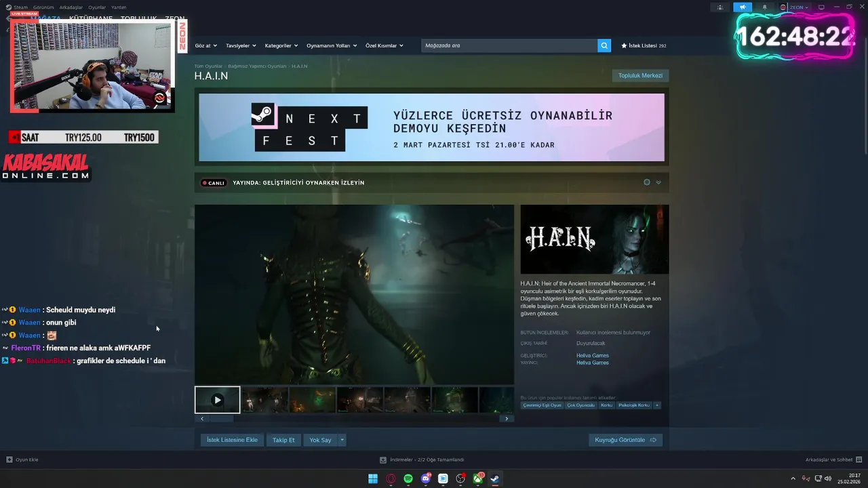Open the H.A.I.N capsule header image

pyautogui.click(x=595, y=239)
